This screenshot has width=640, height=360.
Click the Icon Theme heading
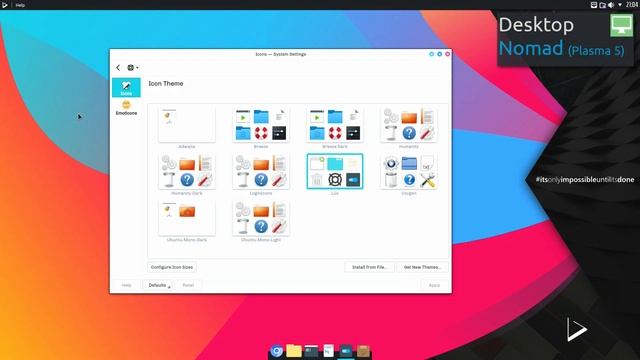click(x=166, y=83)
